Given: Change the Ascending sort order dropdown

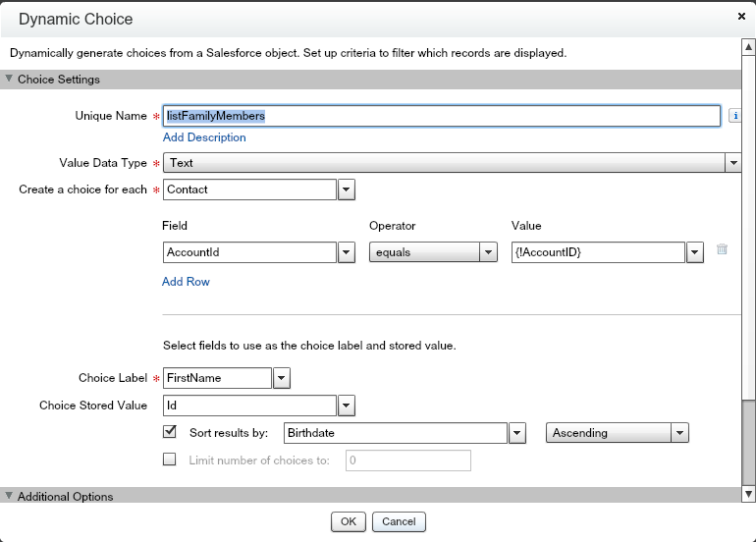Looking at the screenshot, I should (617, 433).
